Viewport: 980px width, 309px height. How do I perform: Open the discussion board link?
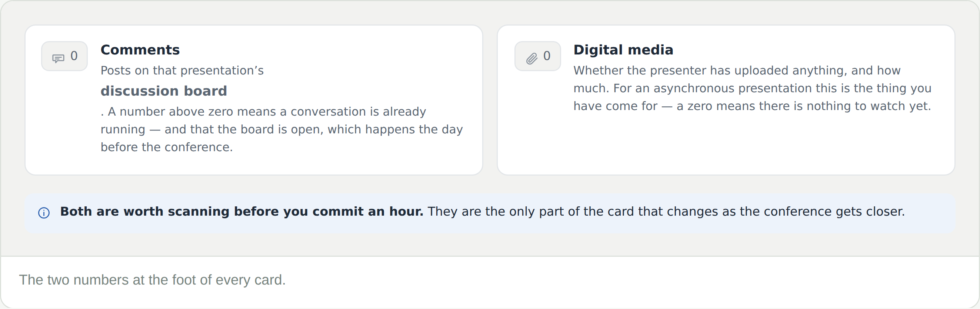click(x=164, y=91)
